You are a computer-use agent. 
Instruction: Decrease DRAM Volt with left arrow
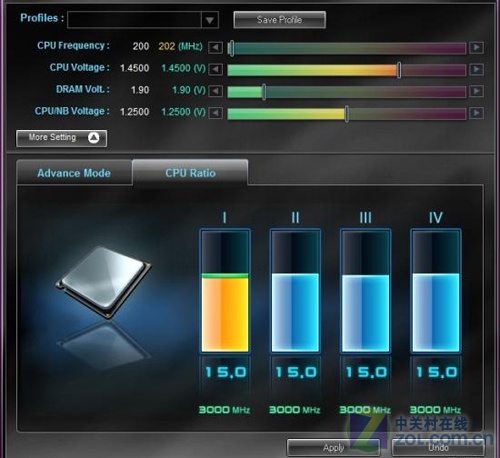[x=215, y=91]
